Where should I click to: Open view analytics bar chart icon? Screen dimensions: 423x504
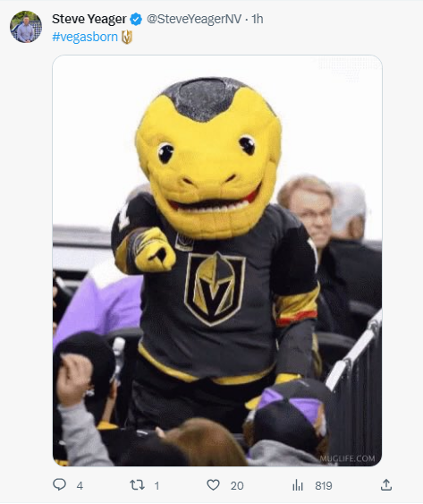point(298,485)
